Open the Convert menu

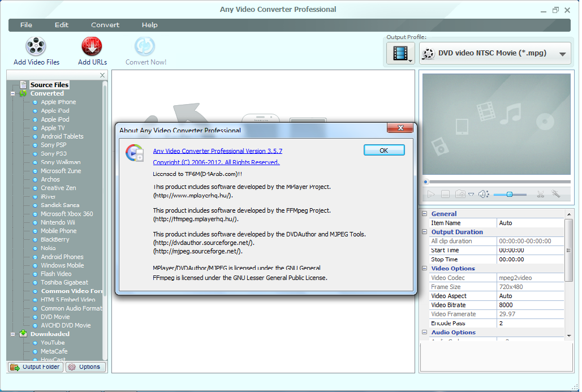coord(105,25)
